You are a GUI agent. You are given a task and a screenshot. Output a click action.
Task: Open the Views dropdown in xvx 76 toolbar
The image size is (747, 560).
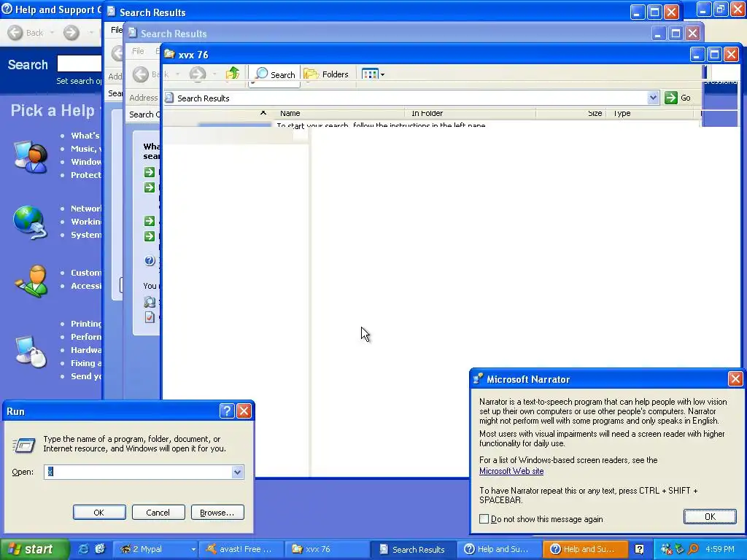[x=373, y=74]
